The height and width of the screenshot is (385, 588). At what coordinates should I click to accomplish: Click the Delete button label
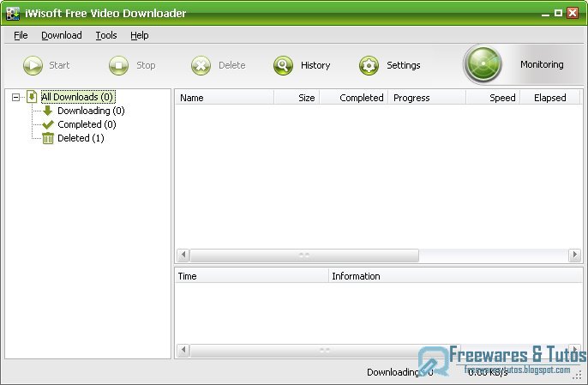pos(232,65)
